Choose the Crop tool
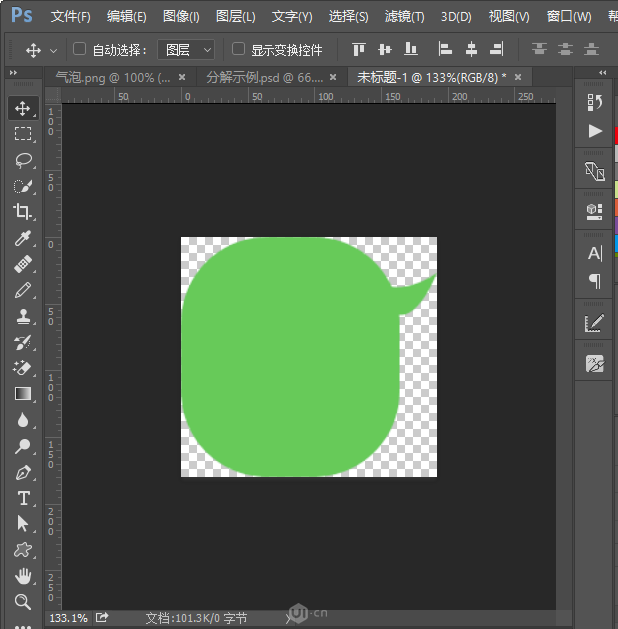Viewport: 618px width, 629px height. (x=23, y=211)
